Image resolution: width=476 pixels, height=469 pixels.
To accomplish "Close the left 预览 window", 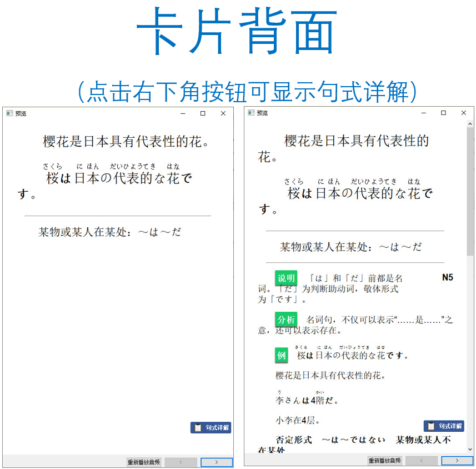I will (x=223, y=113).
